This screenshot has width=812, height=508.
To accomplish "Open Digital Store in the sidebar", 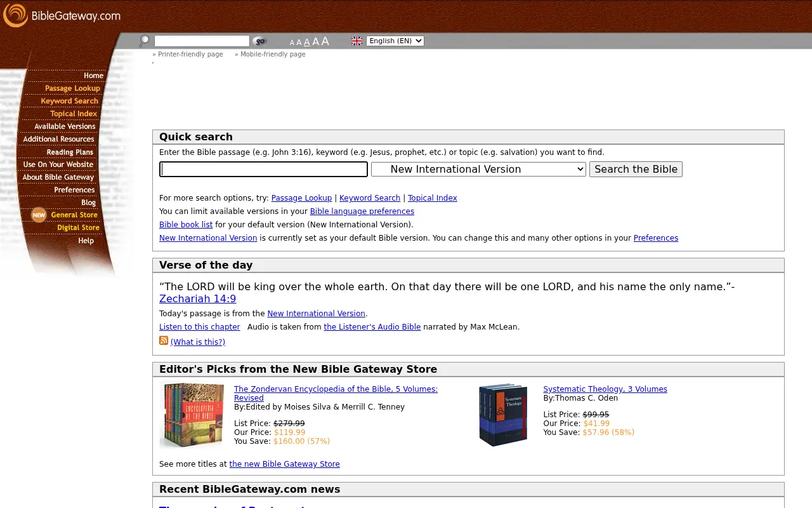I will coord(78,227).
